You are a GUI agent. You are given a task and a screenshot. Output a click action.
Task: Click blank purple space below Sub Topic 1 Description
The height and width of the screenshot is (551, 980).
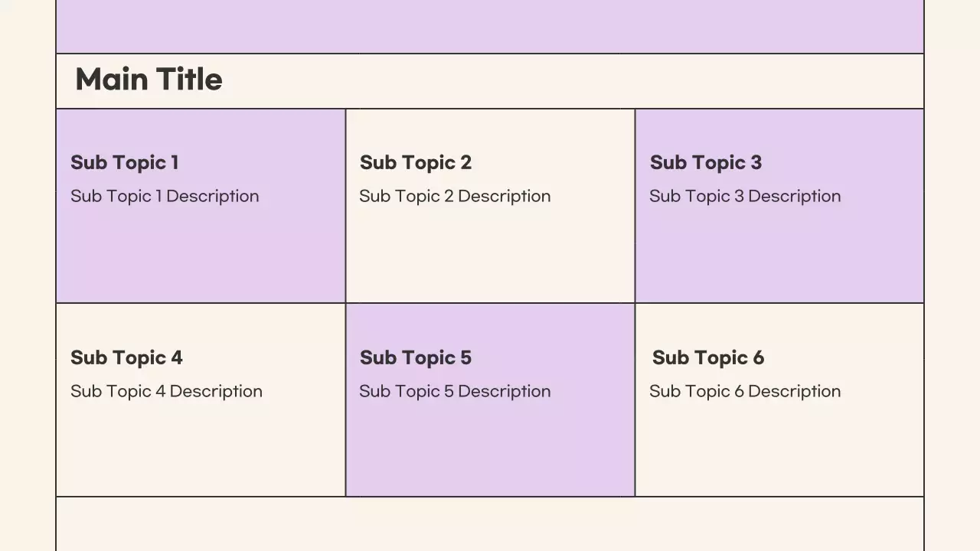[x=201, y=256]
